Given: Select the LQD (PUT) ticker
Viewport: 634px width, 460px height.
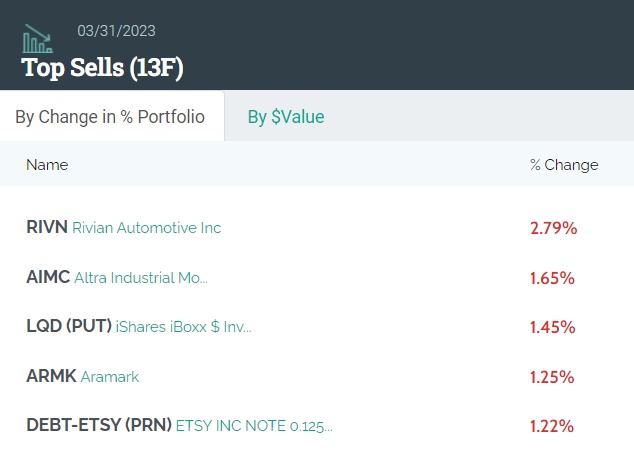Looking at the screenshot, I should 68,327.
